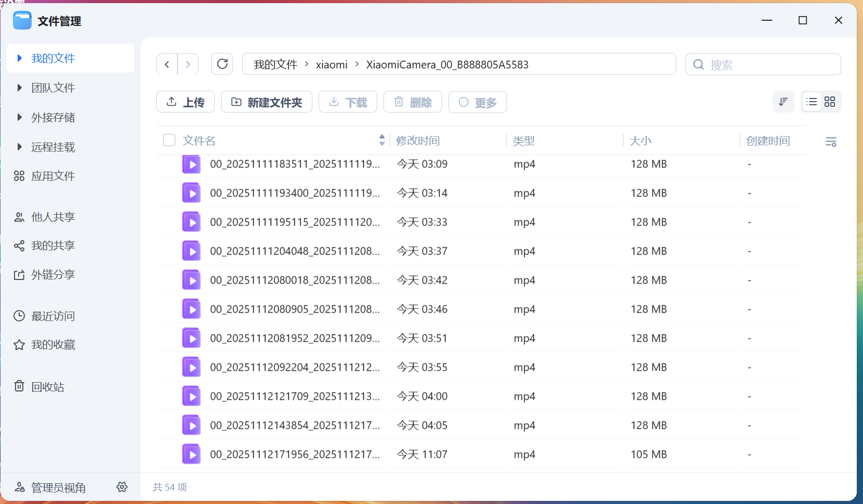Click the video icon for 00_20251112171956 file
Viewport: 863px width, 504px height.
coord(191,455)
